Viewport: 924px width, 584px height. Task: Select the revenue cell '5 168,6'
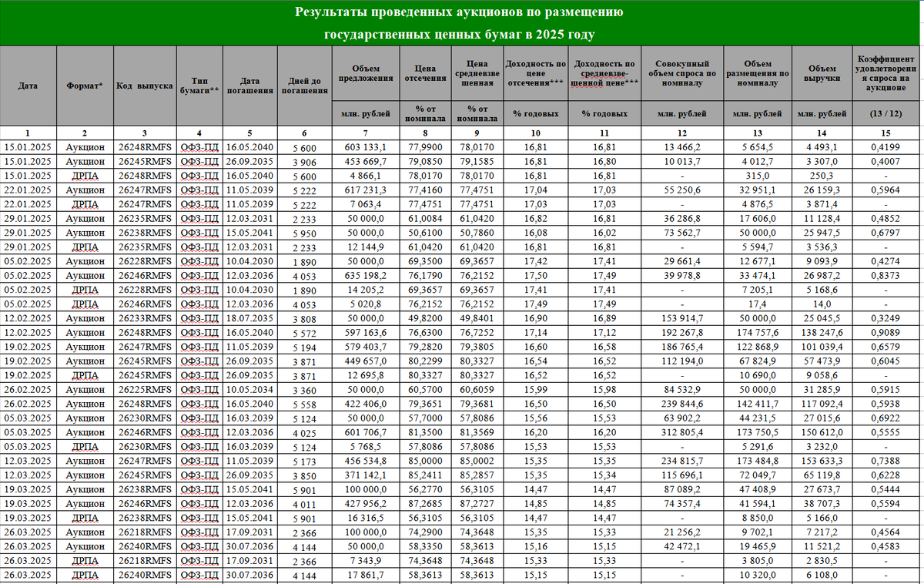click(x=822, y=290)
